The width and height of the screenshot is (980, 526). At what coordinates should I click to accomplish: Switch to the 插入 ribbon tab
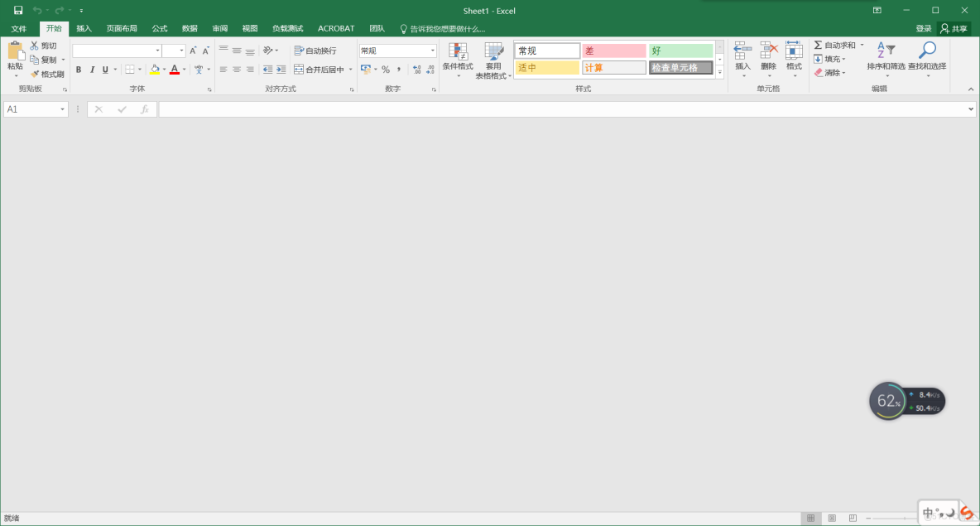click(82, 27)
